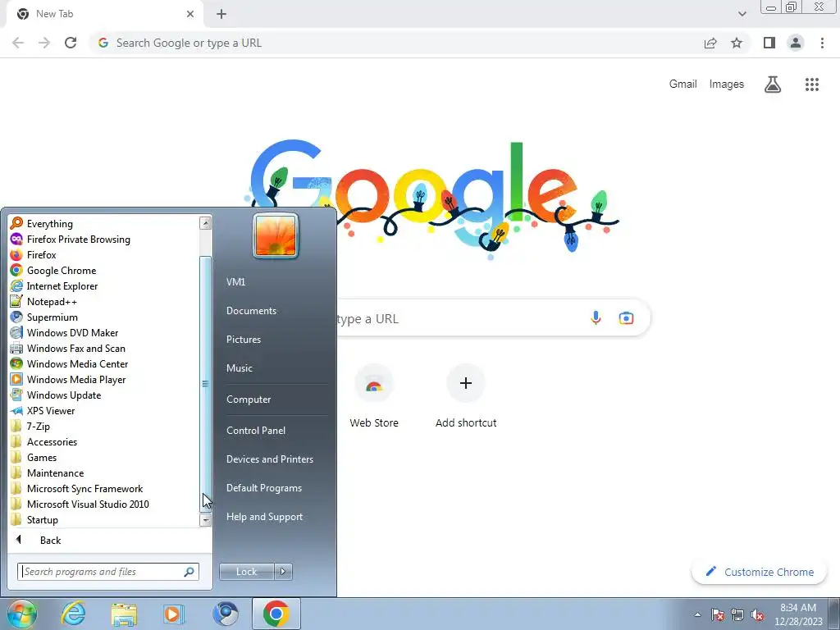Open Supermium from the Start menu
This screenshot has height=630, width=840.
pos(44,317)
